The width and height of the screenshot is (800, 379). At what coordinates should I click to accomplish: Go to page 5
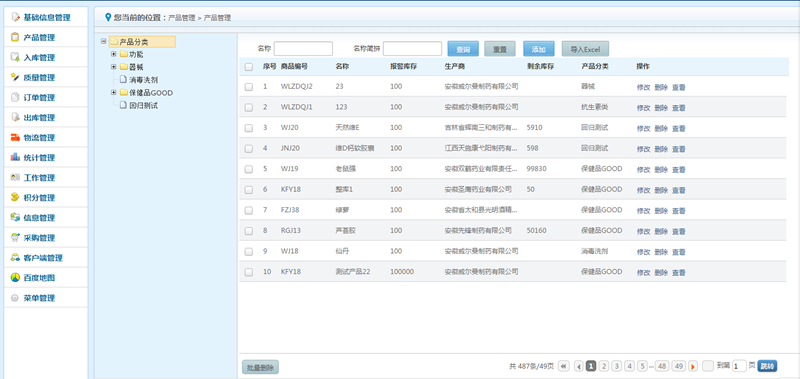tap(642, 366)
